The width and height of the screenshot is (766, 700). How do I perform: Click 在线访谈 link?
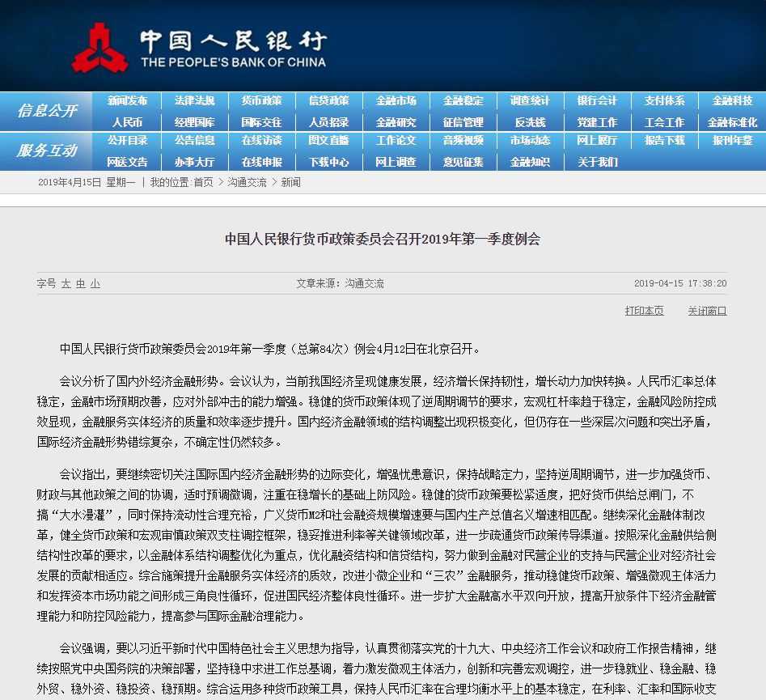[x=262, y=140]
